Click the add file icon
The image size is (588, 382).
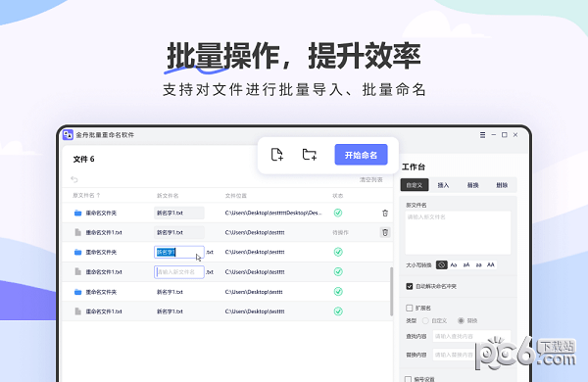pyautogui.click(x=276, y=155)
